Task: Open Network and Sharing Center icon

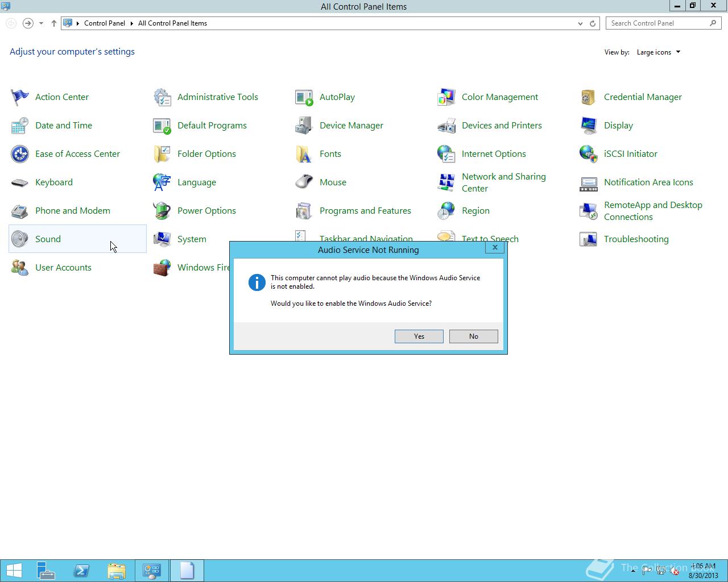Action: (446, 182)
